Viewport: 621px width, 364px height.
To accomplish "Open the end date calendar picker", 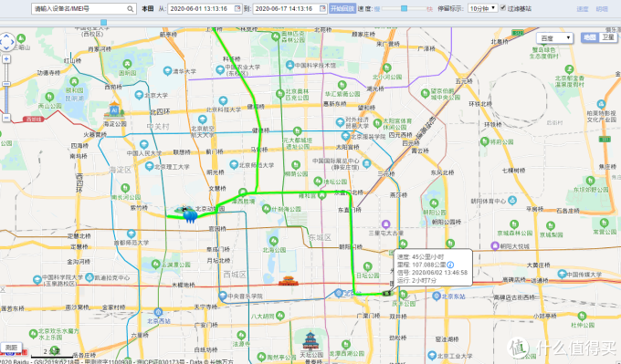I will coord(322,8).
